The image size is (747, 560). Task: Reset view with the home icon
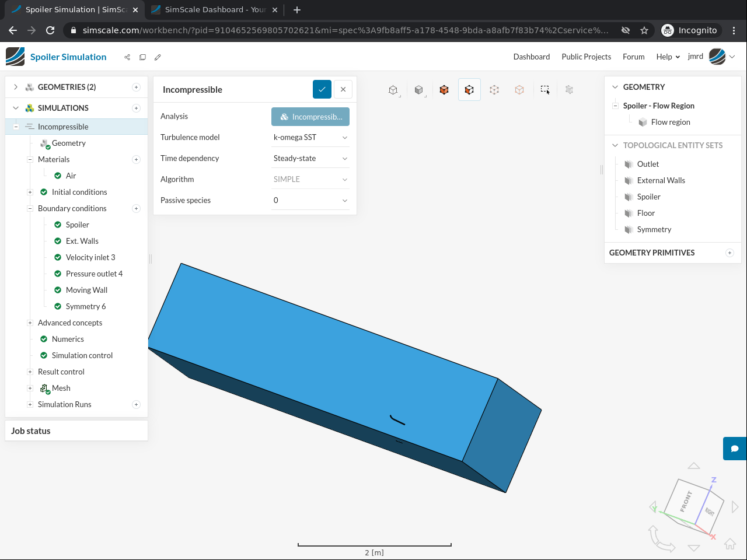point(729,544)
